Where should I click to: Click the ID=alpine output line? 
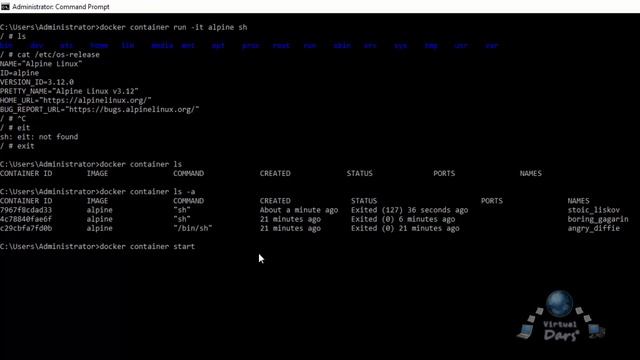click(20, 73)
